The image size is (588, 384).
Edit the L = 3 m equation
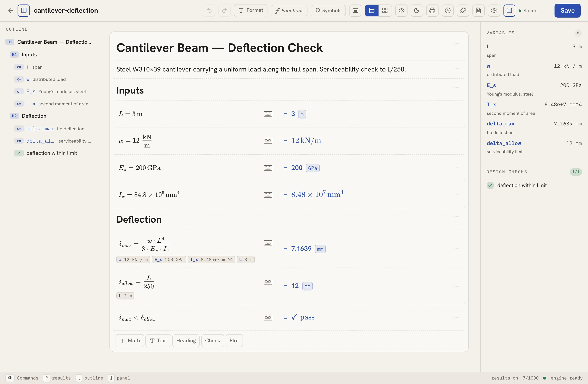[130, 114]
